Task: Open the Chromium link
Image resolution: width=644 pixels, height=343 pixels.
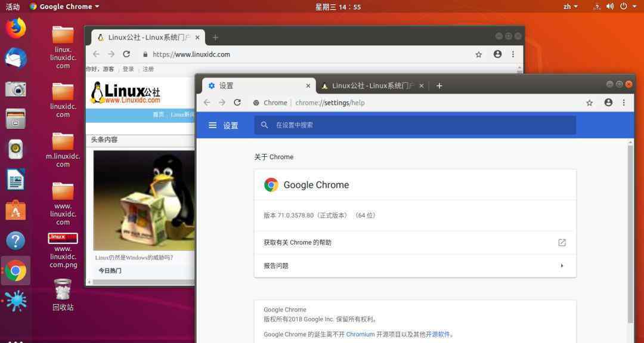Action: pos(360,335)
